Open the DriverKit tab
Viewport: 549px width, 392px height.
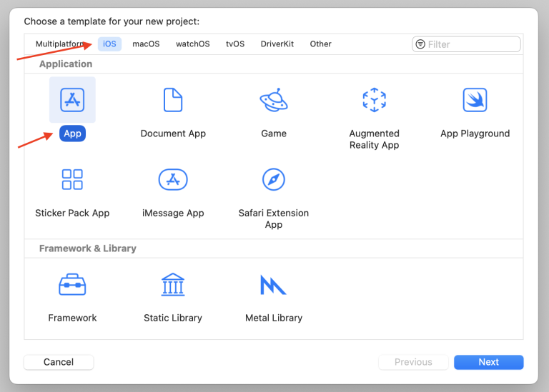277,44
